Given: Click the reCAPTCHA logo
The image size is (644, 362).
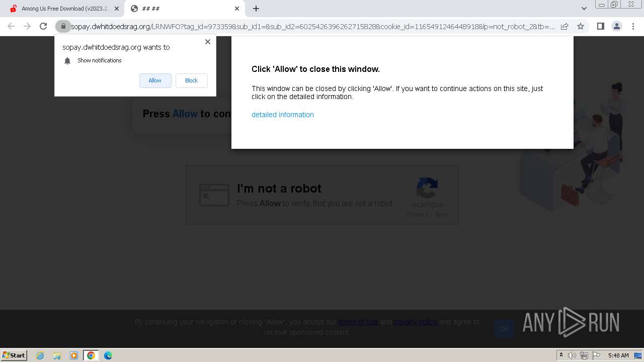Looking at the screenshot, I should [x=427, y=189].
